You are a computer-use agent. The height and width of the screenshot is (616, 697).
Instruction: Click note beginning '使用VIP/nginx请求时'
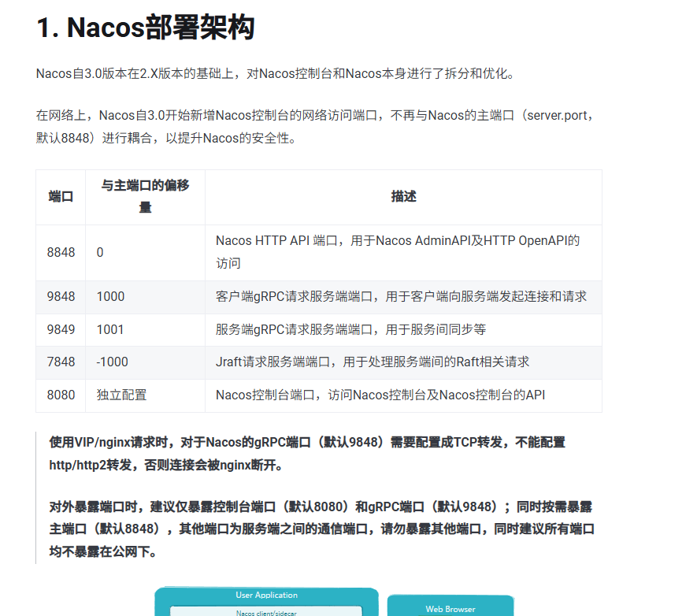click(306, 454)
